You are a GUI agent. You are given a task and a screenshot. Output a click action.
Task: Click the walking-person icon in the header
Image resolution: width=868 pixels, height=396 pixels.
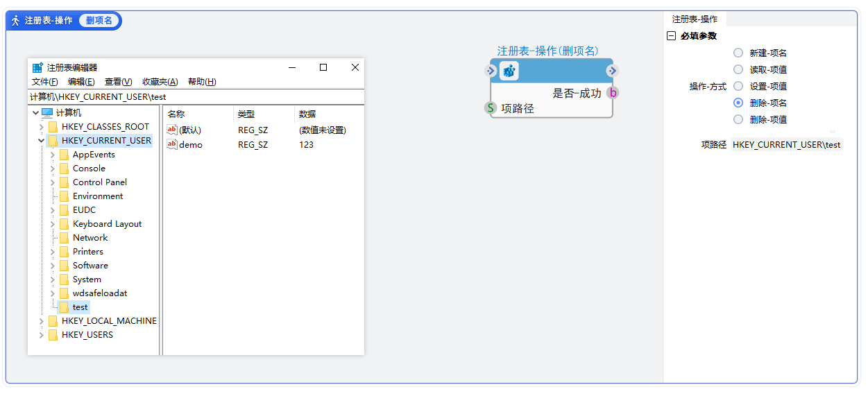(x=15, y=20)
